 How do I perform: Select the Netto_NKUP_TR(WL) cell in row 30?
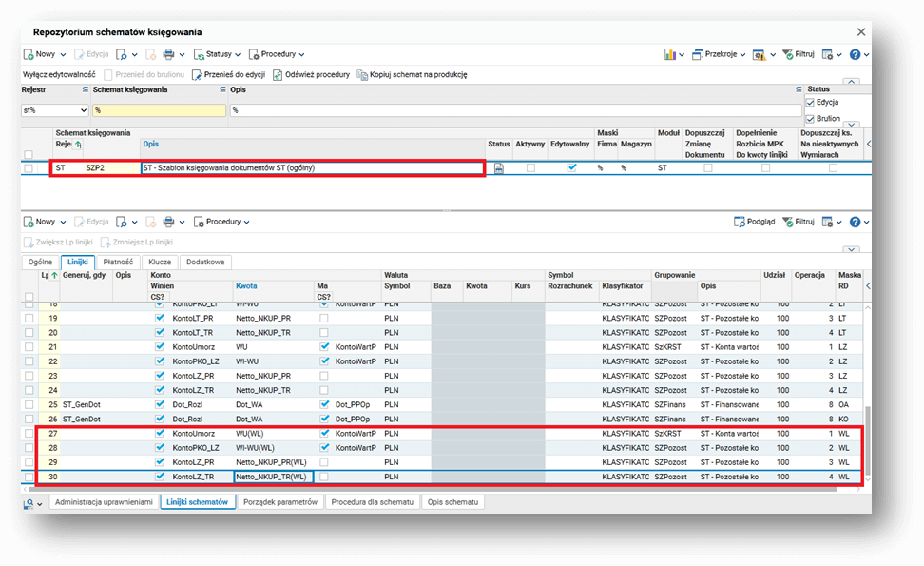click(x=272, y=477)
